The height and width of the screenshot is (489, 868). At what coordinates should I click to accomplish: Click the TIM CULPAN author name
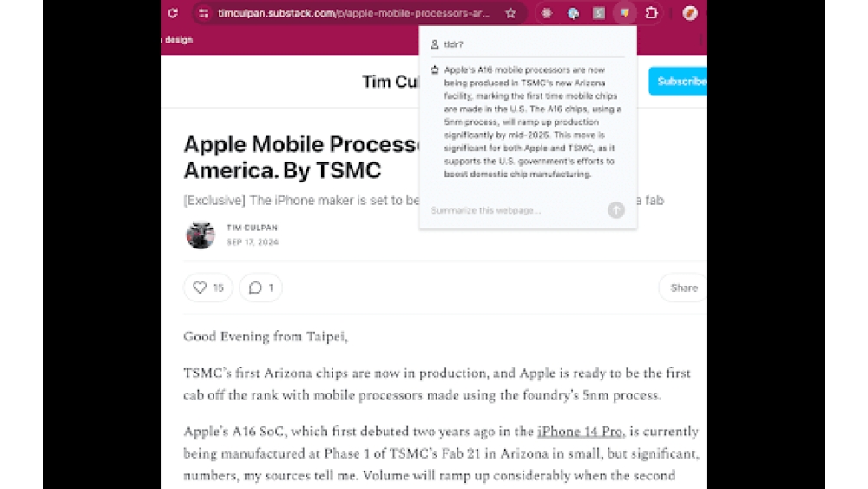[x=251, y=228]
